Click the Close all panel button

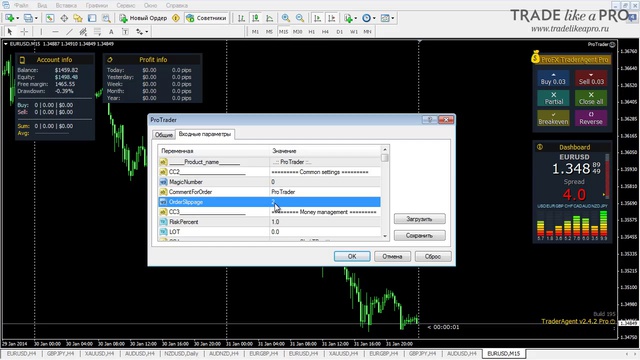tap(591, 98)
